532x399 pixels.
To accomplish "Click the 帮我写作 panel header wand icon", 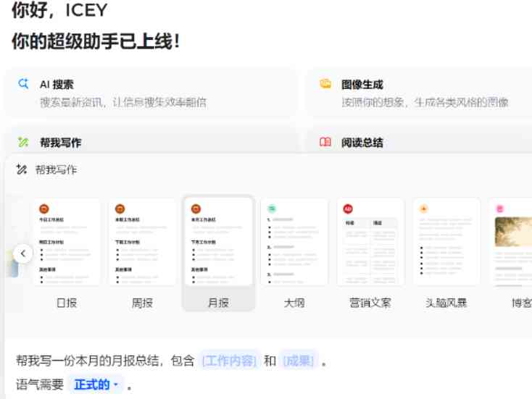I will tap(22, 169).
